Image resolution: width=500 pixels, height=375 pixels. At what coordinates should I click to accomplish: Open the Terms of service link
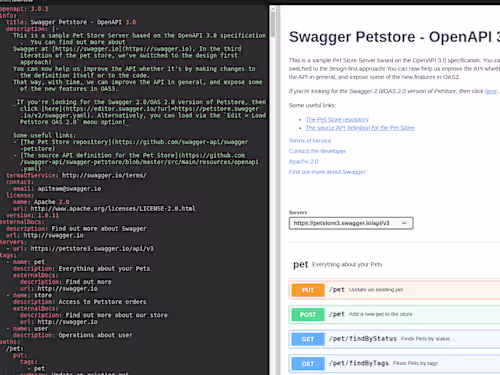point(310,141)
